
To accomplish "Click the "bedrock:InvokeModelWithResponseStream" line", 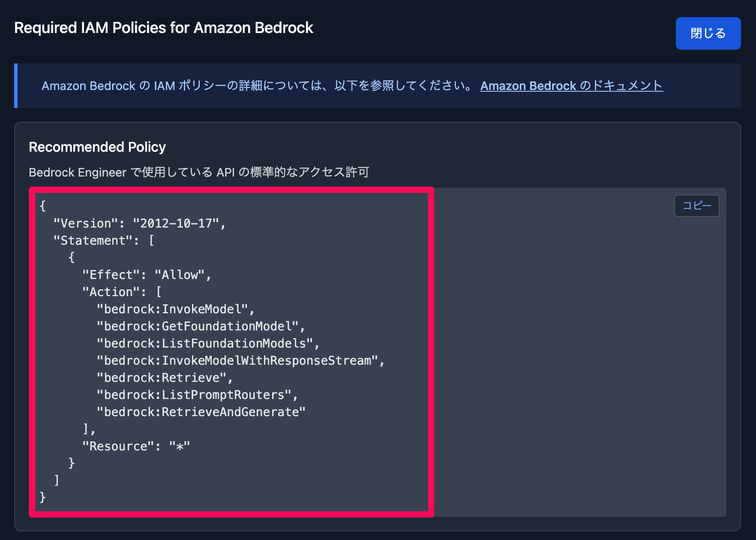I will (x=241, y=360).
